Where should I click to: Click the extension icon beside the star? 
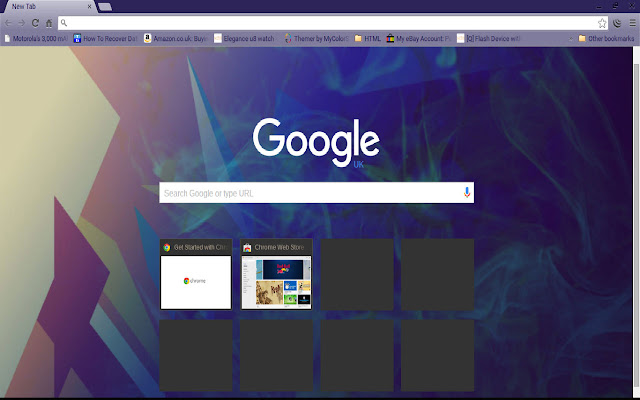(617, 23)
